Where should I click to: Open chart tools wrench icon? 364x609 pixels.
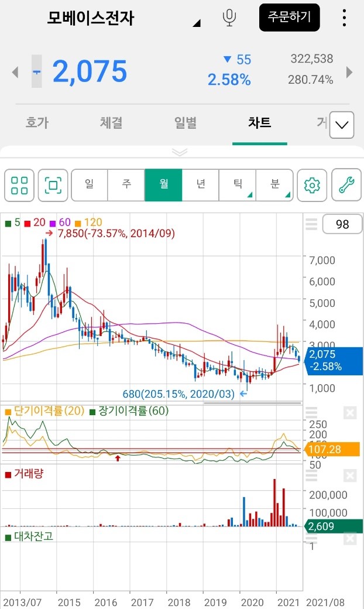pyautogui.click(x=346, y=185)
